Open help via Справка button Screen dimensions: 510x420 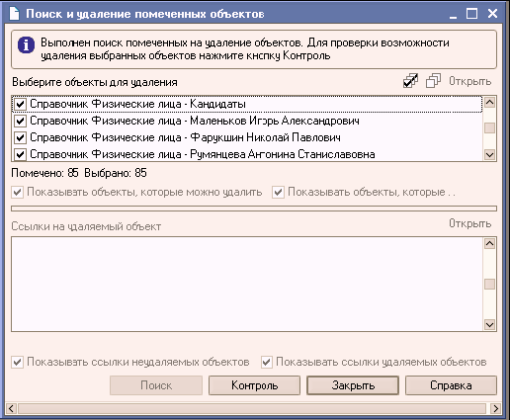pyautogui.click(x=451, y=385)
